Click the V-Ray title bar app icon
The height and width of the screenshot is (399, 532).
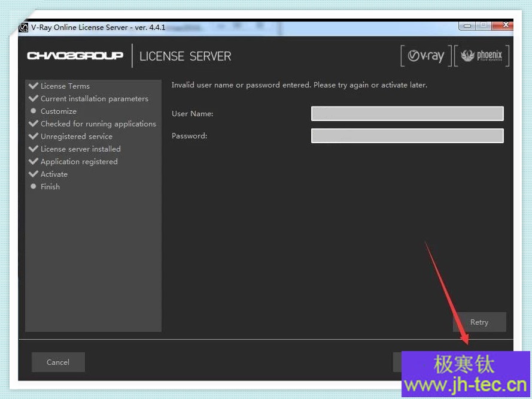[23, 28]
